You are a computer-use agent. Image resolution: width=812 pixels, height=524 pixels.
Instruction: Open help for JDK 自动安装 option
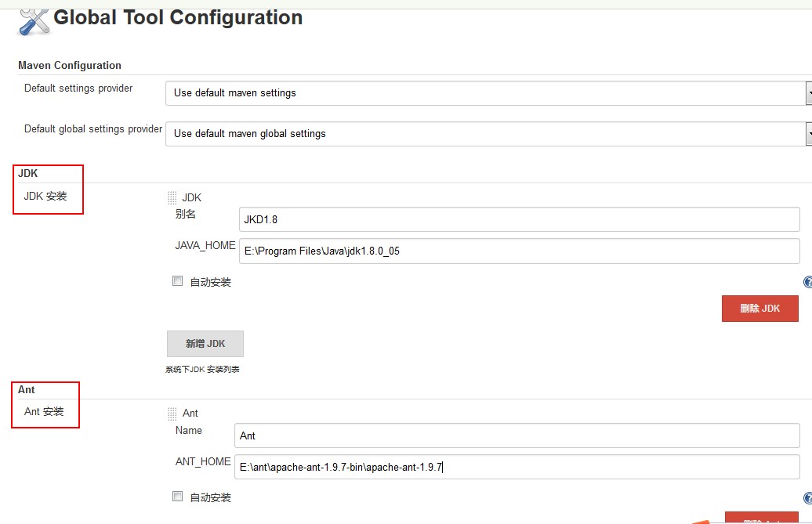(807, 282)
